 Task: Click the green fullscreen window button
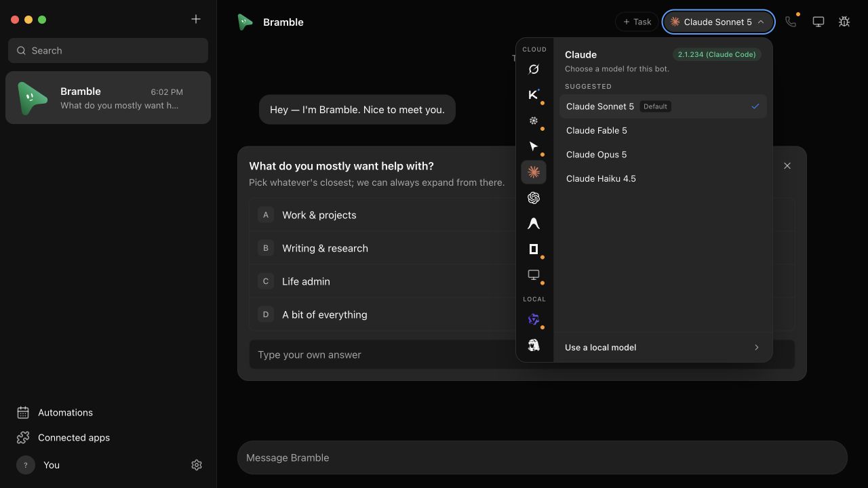pos(42,20)
